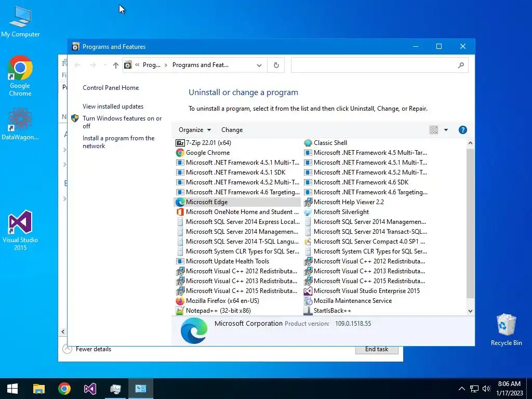Click the search magnifier icon
This screenshot has height=399, width=532.
461,65
